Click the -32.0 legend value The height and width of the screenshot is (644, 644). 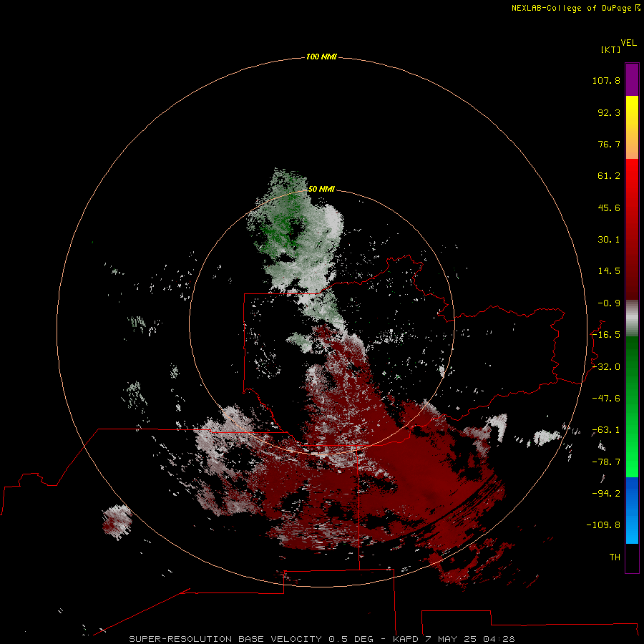pos(606,367)
